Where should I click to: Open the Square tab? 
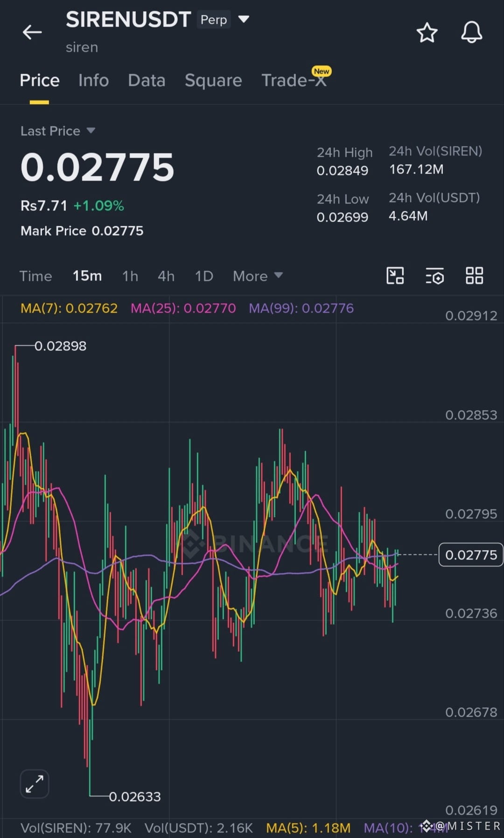click(213, 80)
